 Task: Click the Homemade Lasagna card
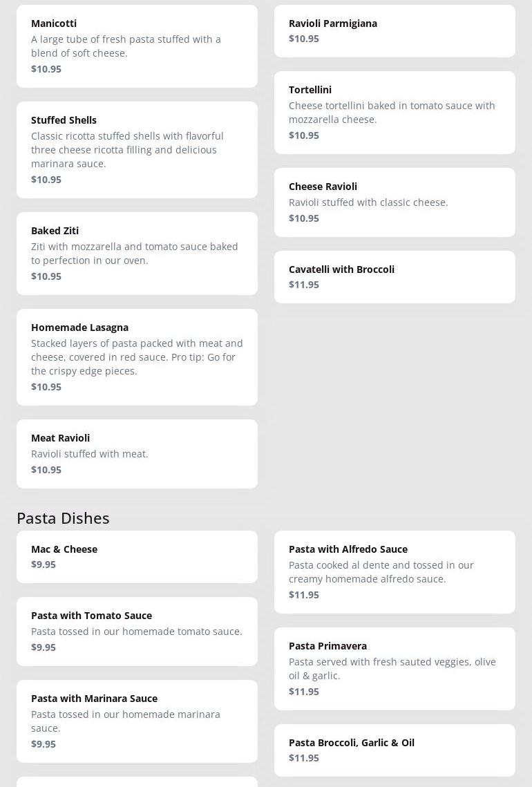click(137, 357)
